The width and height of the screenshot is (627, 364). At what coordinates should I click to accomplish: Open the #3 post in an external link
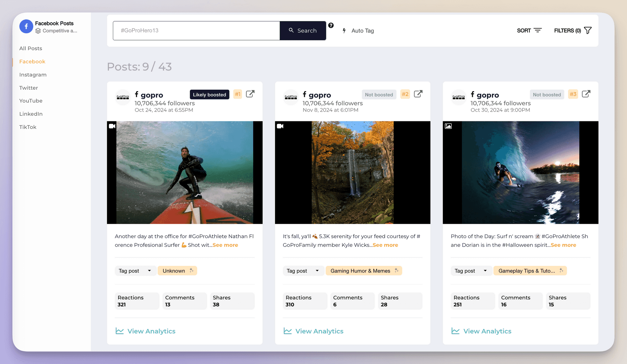pyautogui.click(x=586, y=94)
